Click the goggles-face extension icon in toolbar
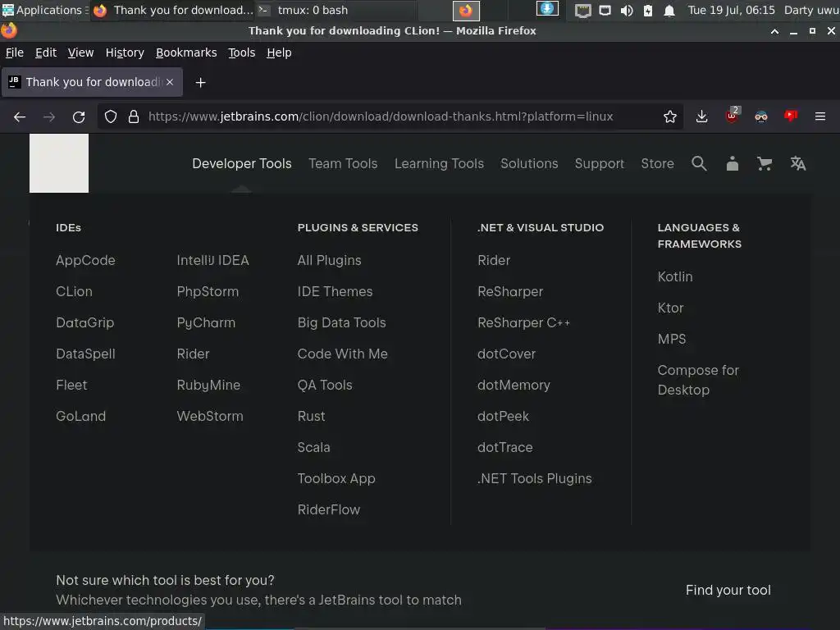840x630 pixels. point(761,116)
